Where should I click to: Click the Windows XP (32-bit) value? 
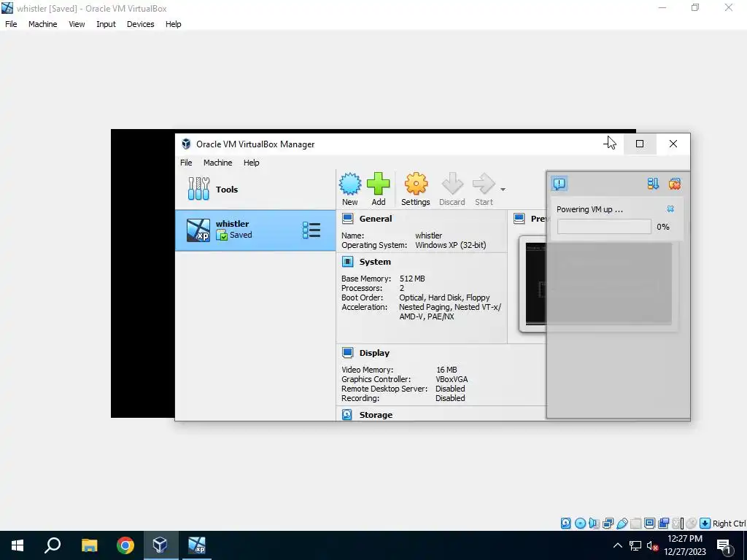[x=451, y=245]
